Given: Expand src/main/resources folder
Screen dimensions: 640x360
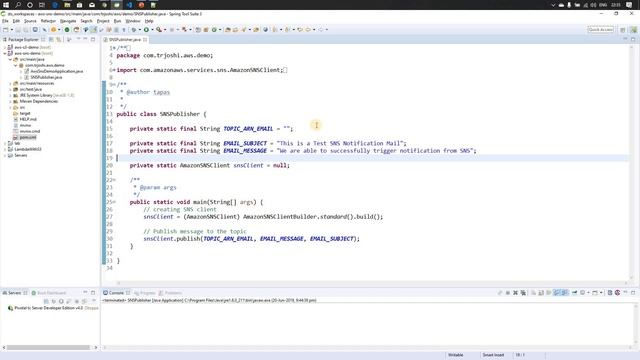Looking at the screenshot, I should coord(10,83).
